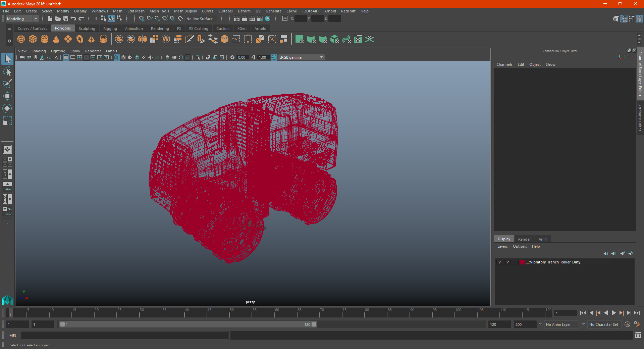This screenshot has width=644, height=349.
Task: Create a polygon cube from shelf
Action: [33, 39]
